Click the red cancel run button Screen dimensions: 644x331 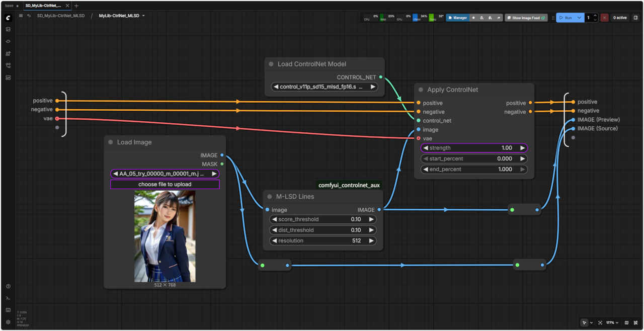(x=604, y=18)
